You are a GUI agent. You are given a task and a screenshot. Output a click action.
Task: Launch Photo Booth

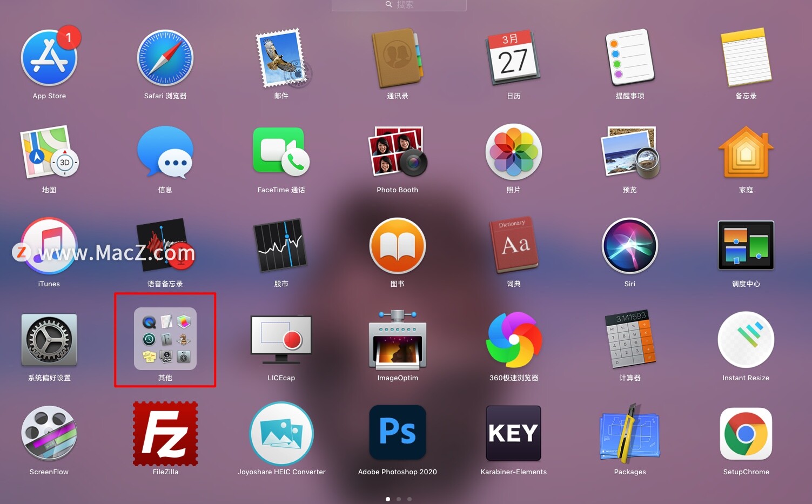(x=398, y=152)
